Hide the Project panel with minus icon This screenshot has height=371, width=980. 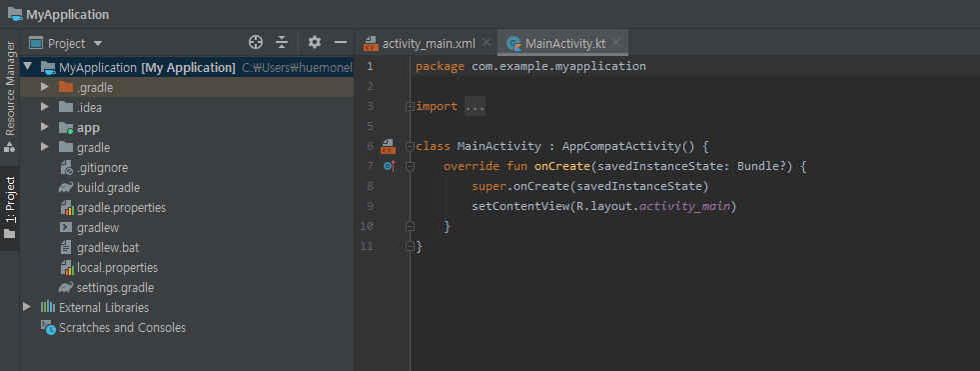[x=341, y=43]
